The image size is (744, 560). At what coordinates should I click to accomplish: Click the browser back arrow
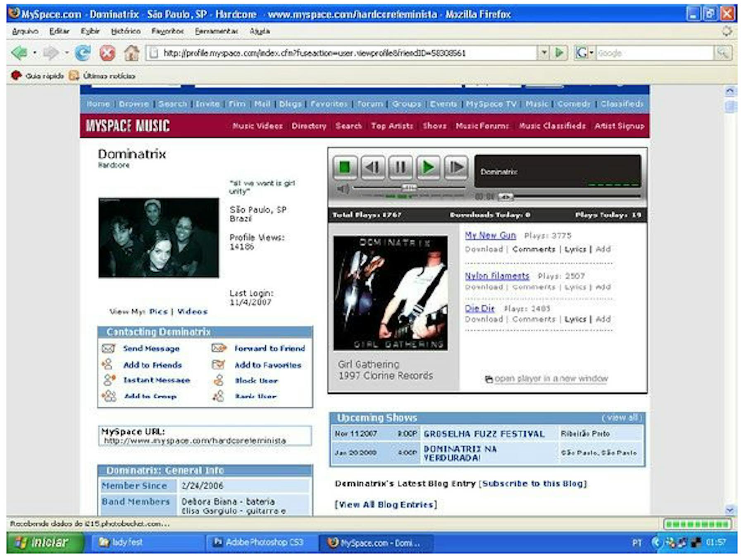tap(19, 53)
